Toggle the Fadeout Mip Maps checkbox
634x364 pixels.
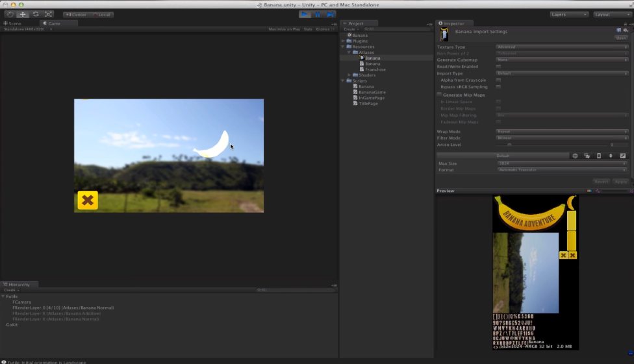click(498, 121)
